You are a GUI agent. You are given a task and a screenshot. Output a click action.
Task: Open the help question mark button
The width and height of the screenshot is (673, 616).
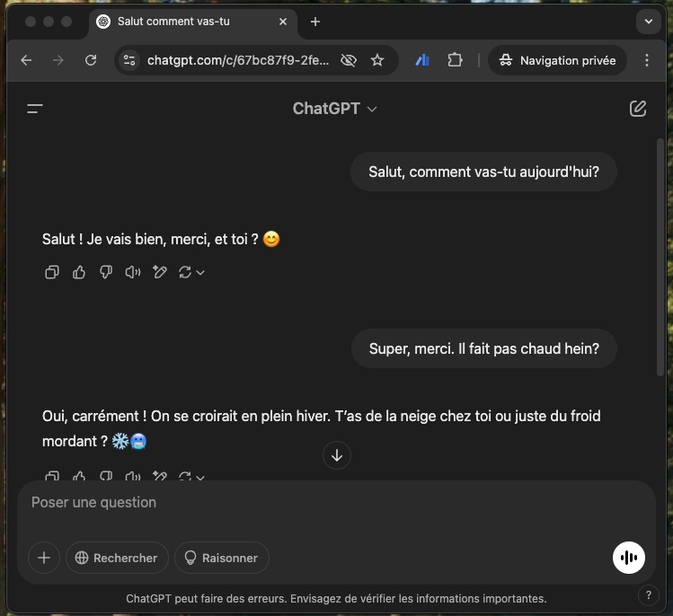(648, 595)
